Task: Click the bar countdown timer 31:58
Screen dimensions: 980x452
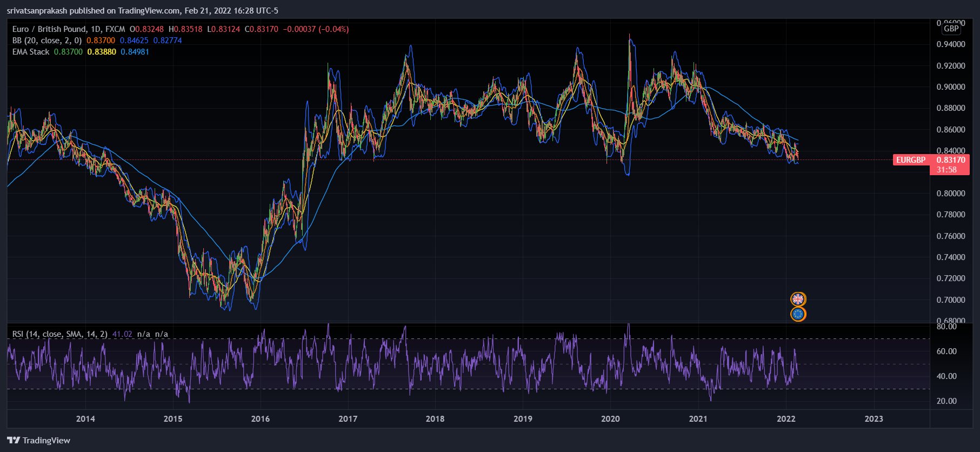Action: (946, 170)
